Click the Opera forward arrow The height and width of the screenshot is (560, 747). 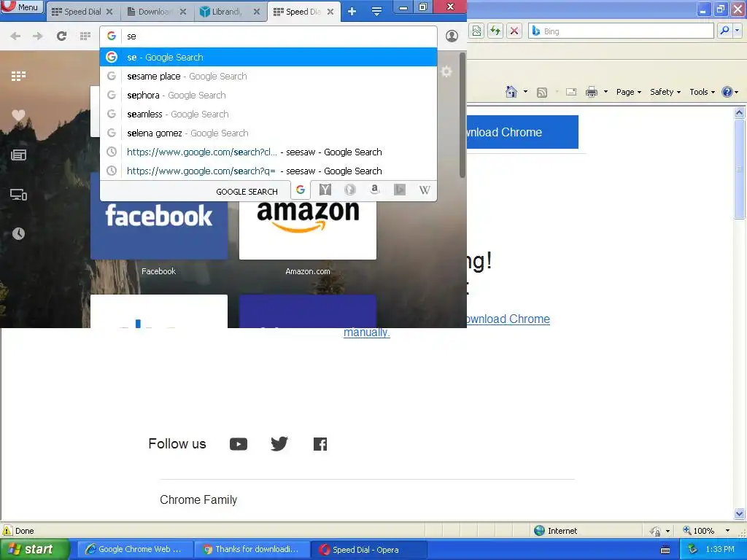coord(38,36)
